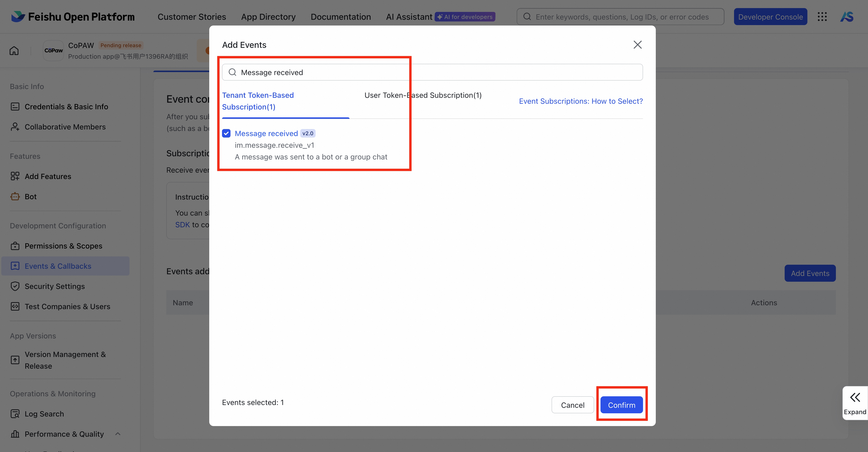
Task: Select Tenant Token-Based Subscription tab
Action: tap(258, 101)
